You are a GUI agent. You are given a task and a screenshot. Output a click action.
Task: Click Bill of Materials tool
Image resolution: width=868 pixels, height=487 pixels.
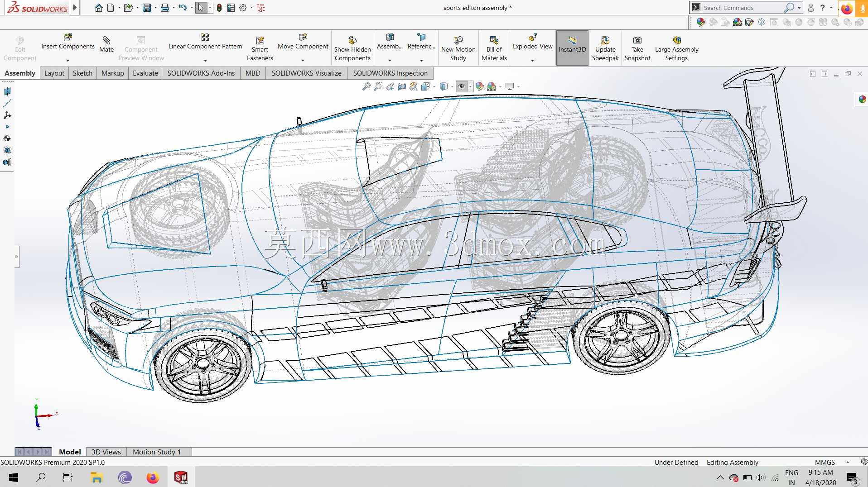[x=494, y=48]
